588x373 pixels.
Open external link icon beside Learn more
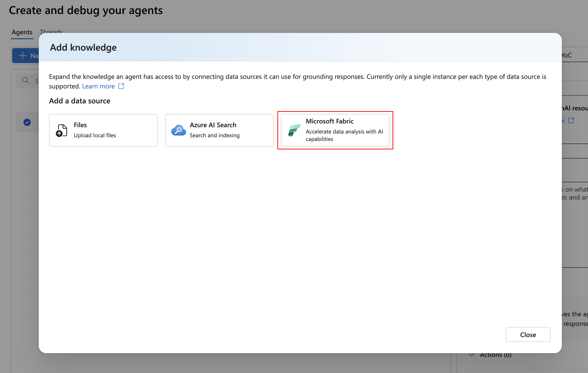click(121, 86)
